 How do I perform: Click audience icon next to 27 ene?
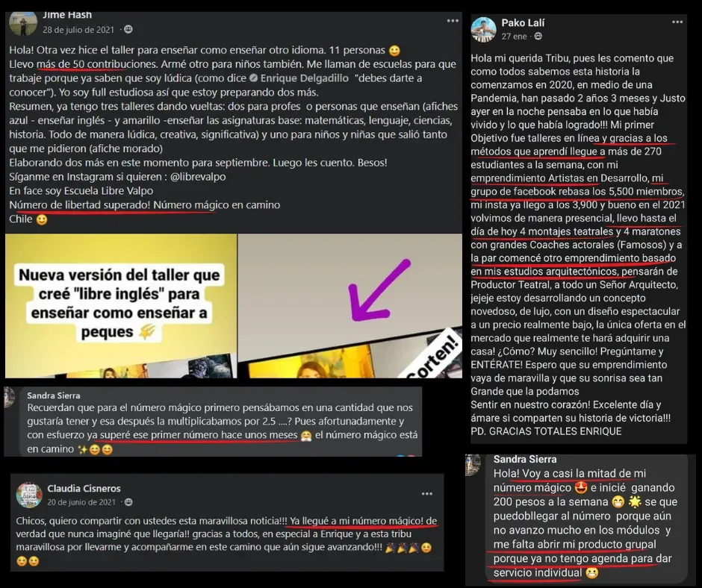coord(538,37)
